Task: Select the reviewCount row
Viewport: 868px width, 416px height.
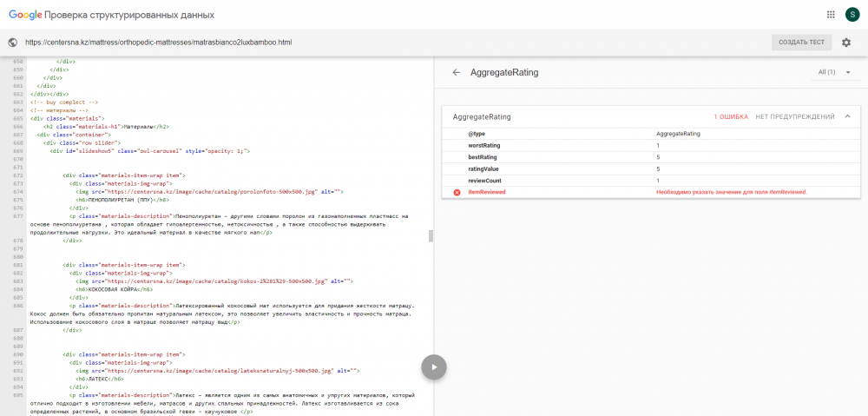Action: click(651, 181)
